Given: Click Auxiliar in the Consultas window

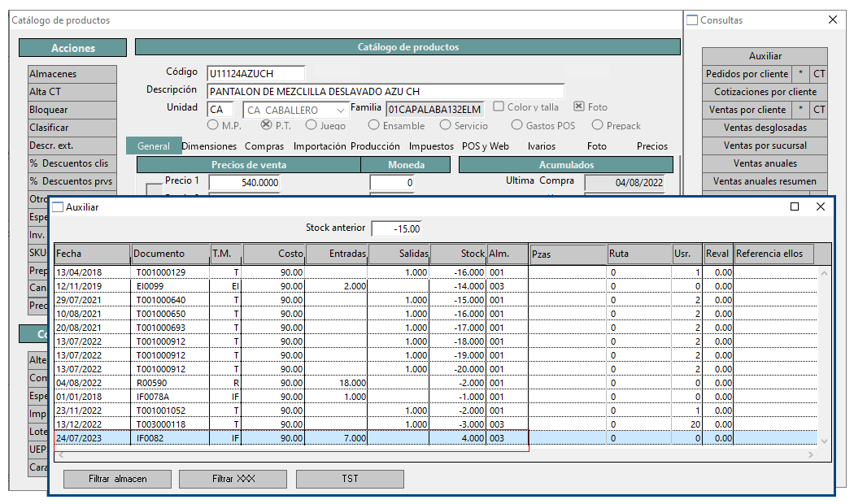Looking at the screenshot, I should (x=765, y=56).
